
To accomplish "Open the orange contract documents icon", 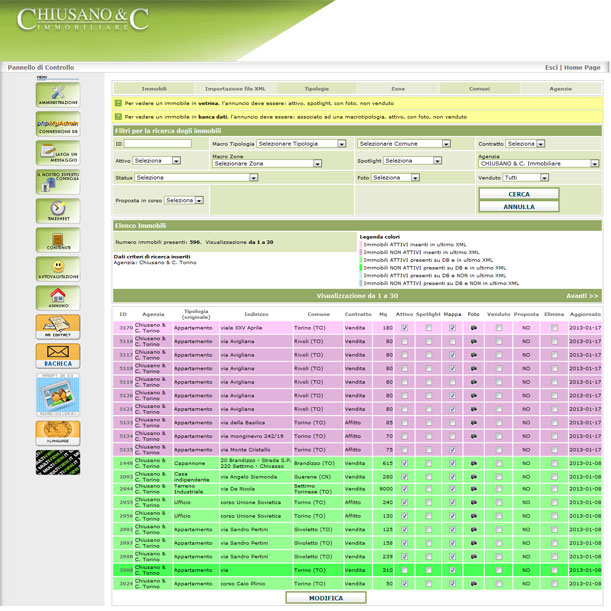I will [x=58, y=327].
